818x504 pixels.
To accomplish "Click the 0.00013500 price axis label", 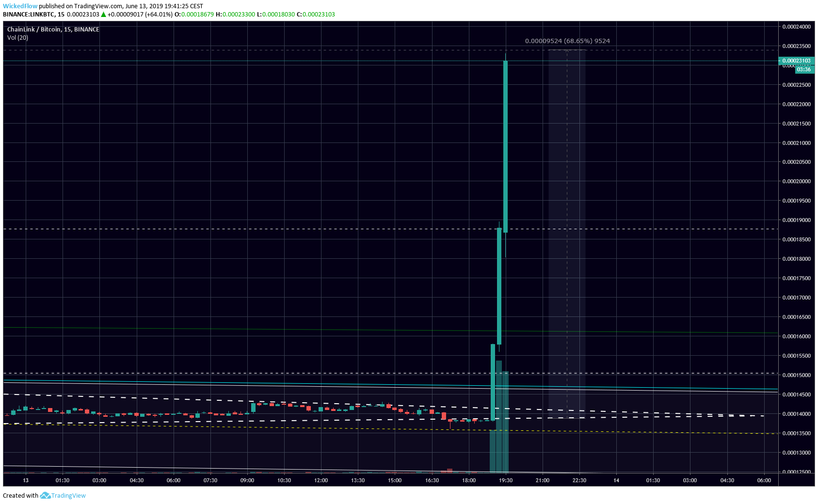I will pyautogui.click(x=797, y=433).
